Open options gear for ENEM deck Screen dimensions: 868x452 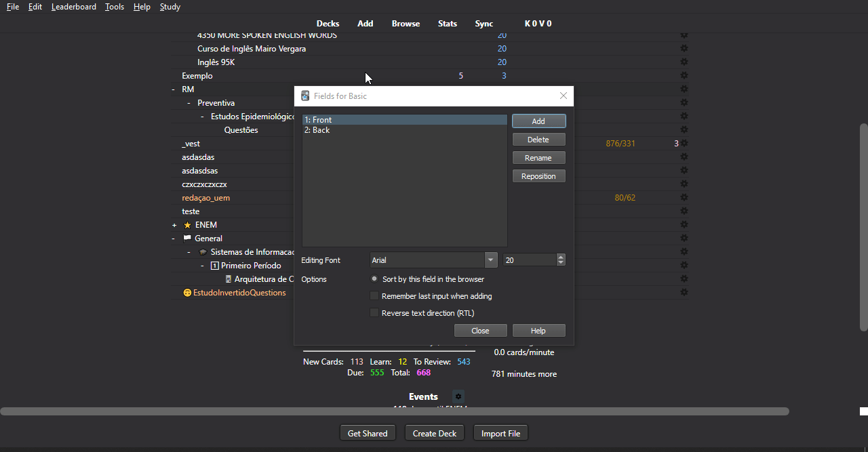tap(684, 225)
